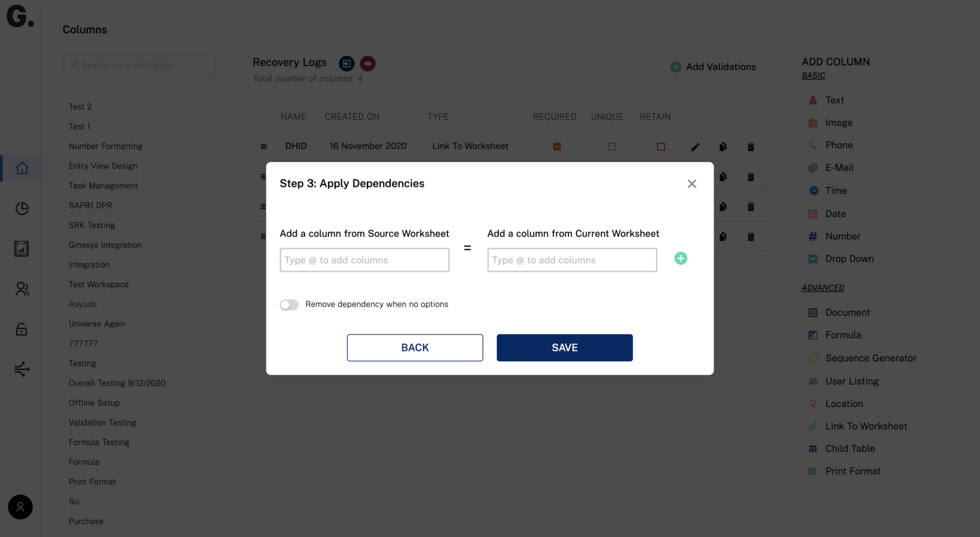The width and height of the screenshot is (980, 537).
Task: Click the green plus add-dependency icon
Action: 680,258
